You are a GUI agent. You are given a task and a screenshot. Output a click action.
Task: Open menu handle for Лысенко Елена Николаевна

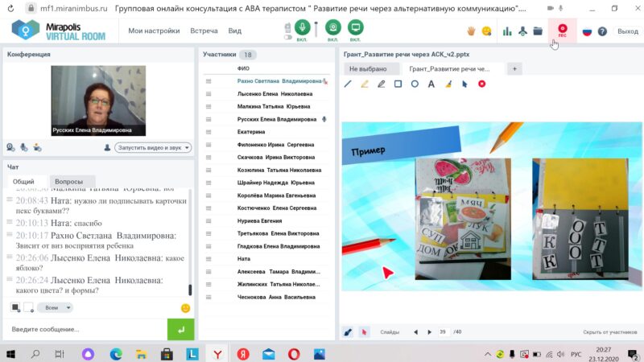(x=208, y=94)
